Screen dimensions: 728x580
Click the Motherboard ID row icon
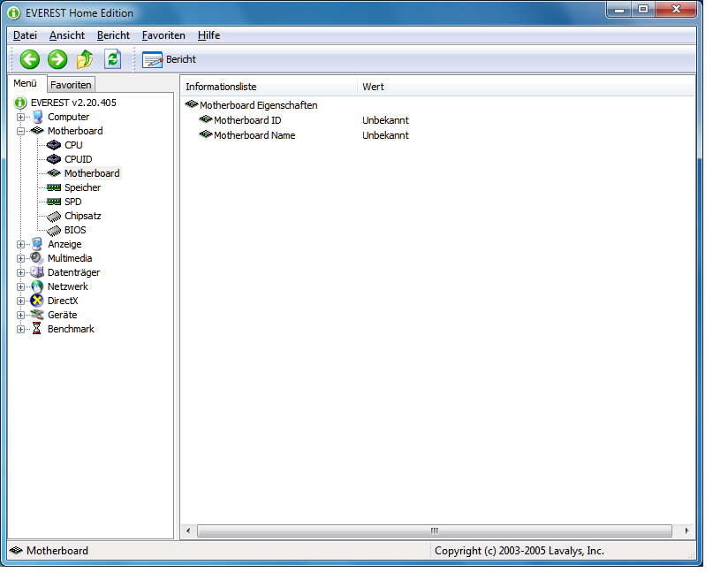click(206, 119)
